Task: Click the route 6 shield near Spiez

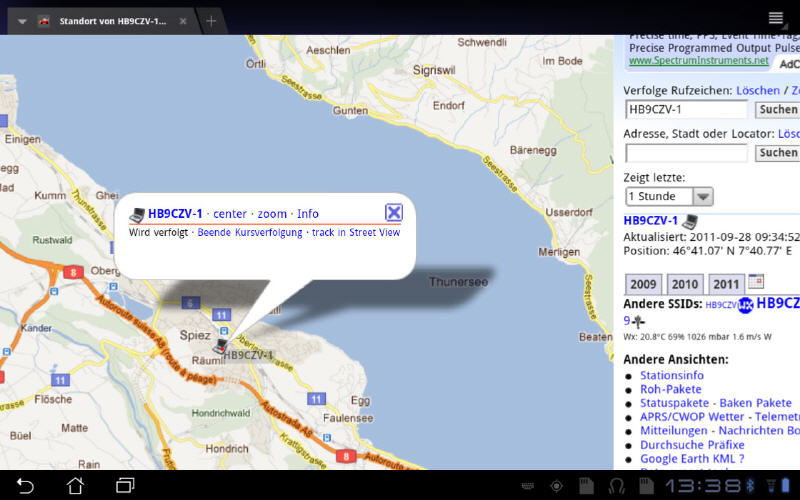Action: (x=190, y=304)
